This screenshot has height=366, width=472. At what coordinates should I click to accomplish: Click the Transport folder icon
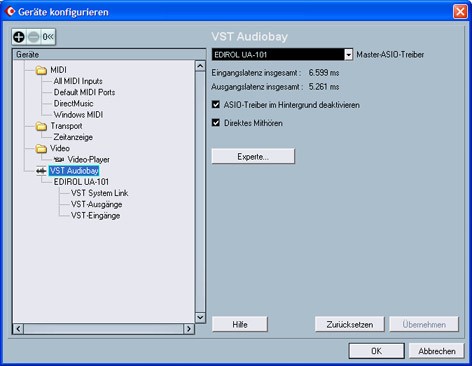pos(41,126)
